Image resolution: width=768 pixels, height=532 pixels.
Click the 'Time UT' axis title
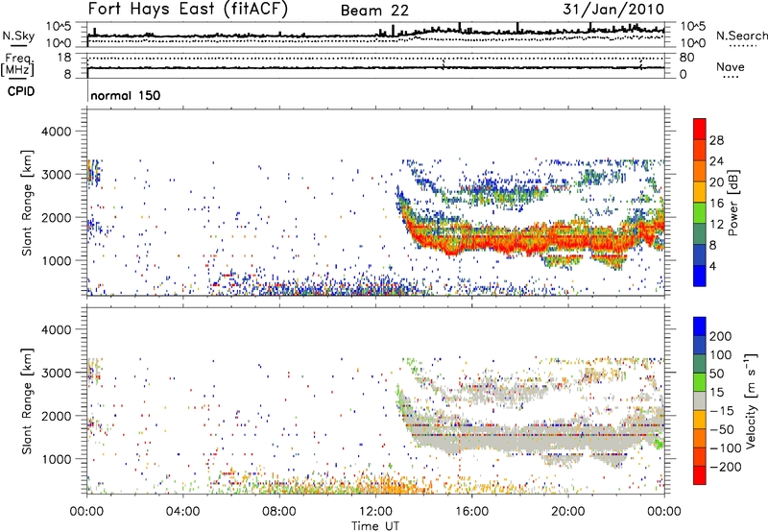pyautogui.click(x=375, y=526)
